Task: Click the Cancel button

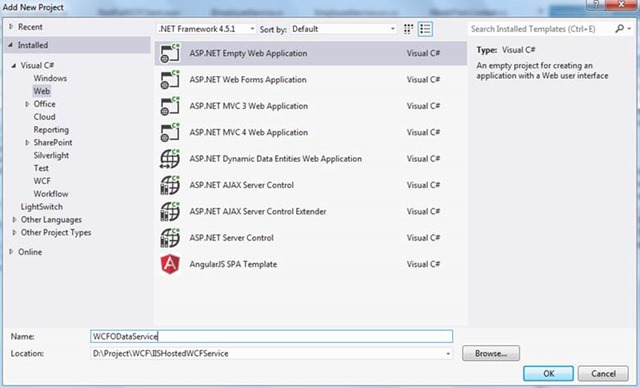Action: click(603, 373)
